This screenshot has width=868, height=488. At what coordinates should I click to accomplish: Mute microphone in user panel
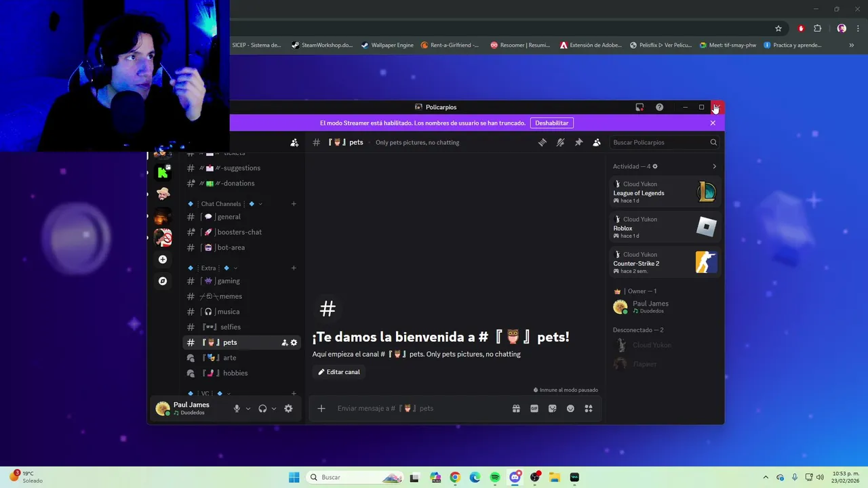coord(237,409)
